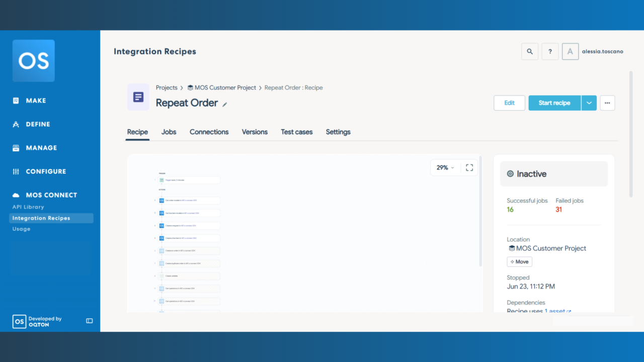644x362 pixels.
Task: Click the successful jobs count 16
Action: (510, 210)
